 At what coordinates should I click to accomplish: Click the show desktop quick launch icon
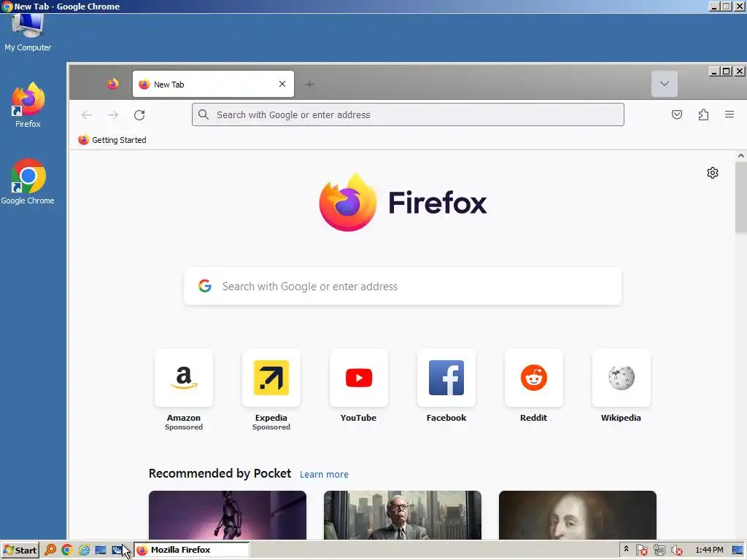click(x=101, y=550)
